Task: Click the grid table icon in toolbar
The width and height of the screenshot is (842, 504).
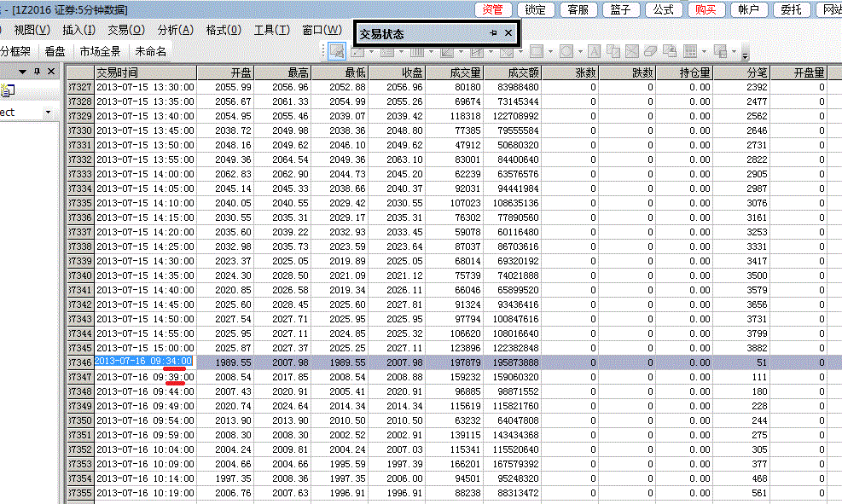Action: tap(690, 52)
